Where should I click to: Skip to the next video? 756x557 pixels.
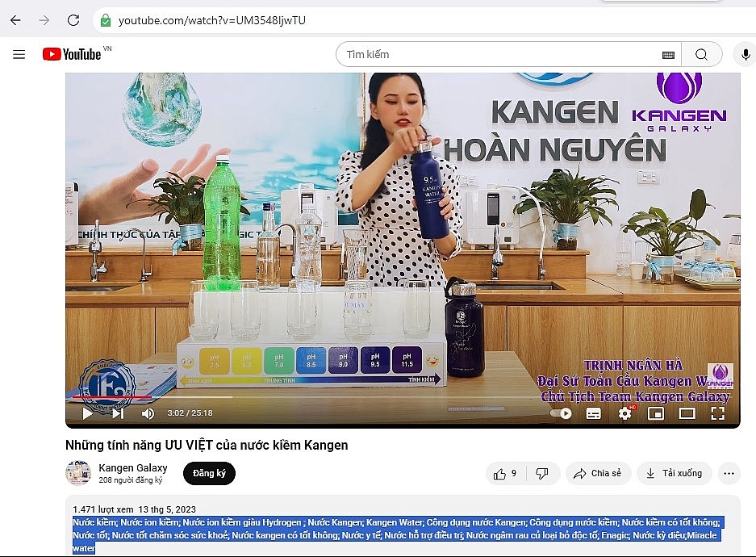pos(118,413)
